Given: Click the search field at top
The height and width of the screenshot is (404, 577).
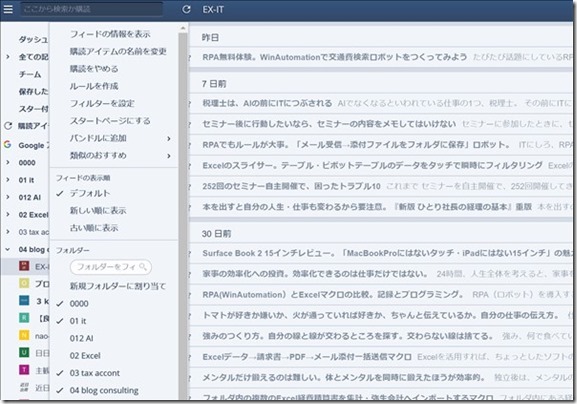Looking at the screenshot, I should (x=91, y=9).
